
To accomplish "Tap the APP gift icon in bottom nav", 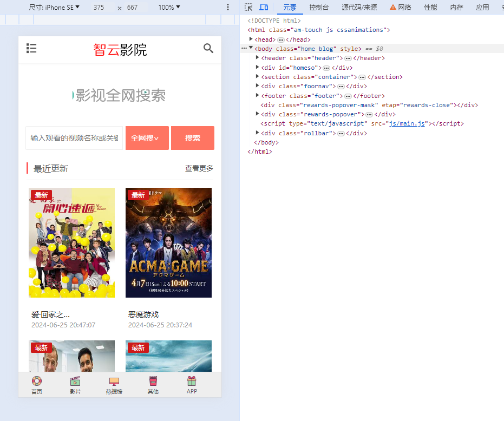I will click(x=192, y=381).
